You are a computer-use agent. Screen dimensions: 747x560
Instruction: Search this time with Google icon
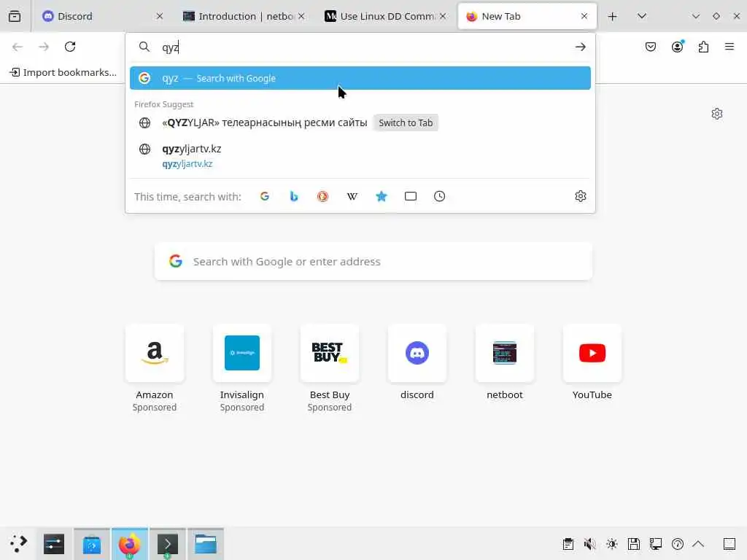265,196
